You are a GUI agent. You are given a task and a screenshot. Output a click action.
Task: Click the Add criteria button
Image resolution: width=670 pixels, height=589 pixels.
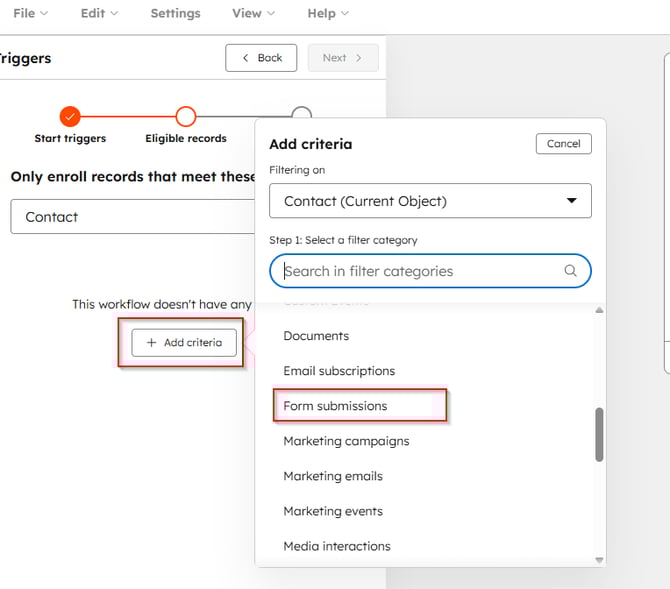(x=184, y=342)
